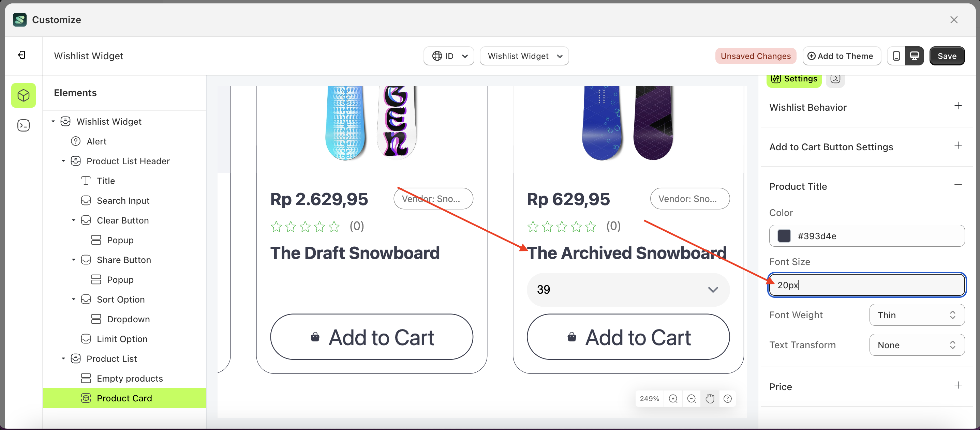This screenshot has width=980, height=430.
Task: Switch to mobile preview mode
Action: [896, 56]
